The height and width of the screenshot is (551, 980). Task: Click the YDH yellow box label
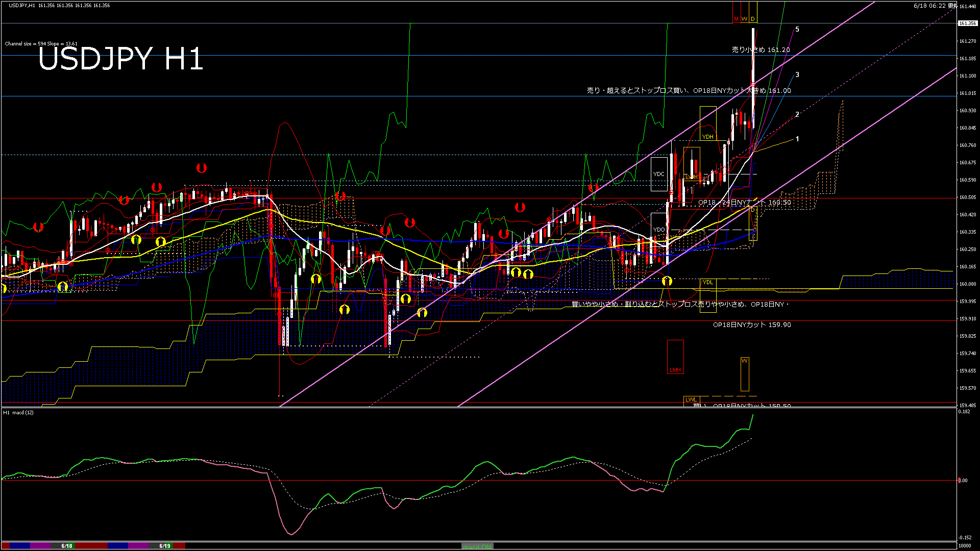707,137
